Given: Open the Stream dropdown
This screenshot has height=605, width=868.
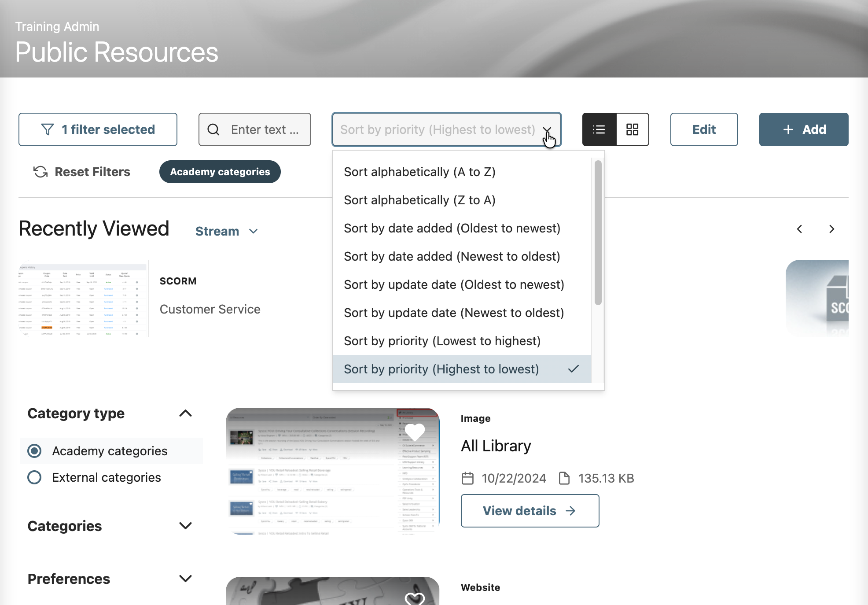Looking at the screenshot, I should pyautogui.click(x=226, y=231).
